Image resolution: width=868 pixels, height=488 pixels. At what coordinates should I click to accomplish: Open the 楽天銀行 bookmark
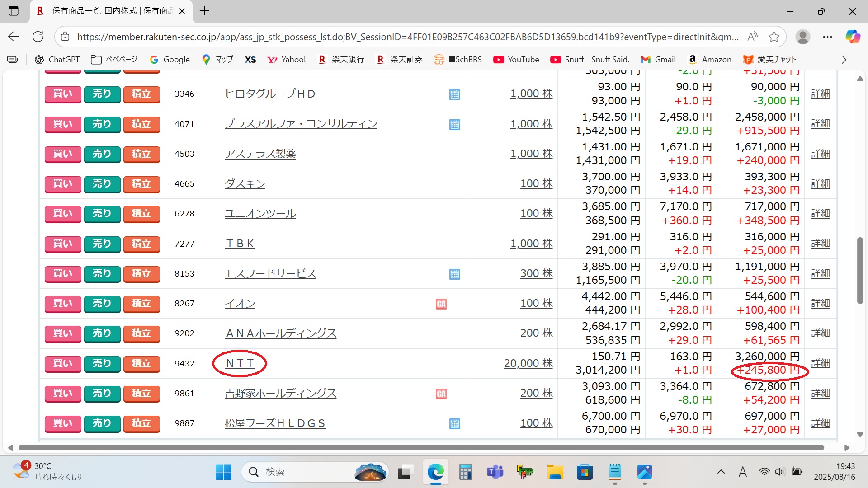click(341, 60)
